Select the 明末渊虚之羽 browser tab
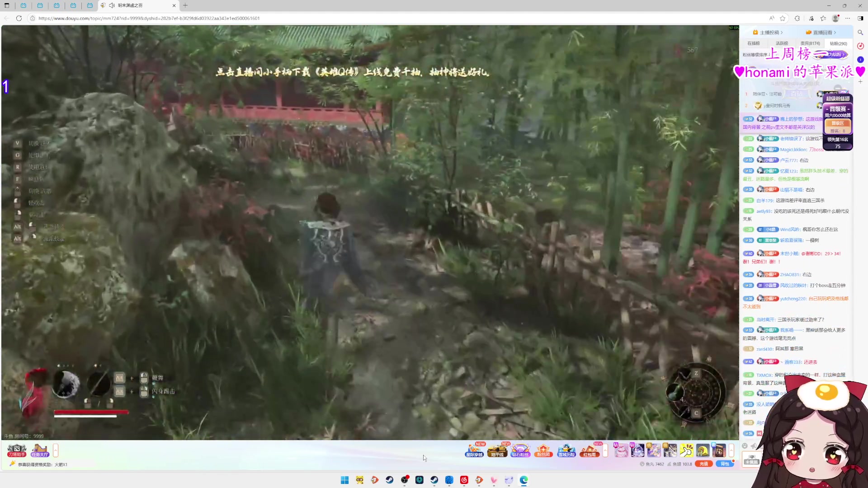 [138, 5]
